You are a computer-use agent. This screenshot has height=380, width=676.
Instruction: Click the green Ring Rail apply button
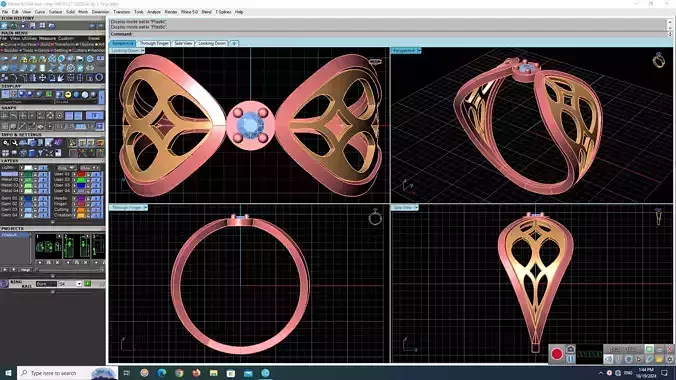point(87,284)
